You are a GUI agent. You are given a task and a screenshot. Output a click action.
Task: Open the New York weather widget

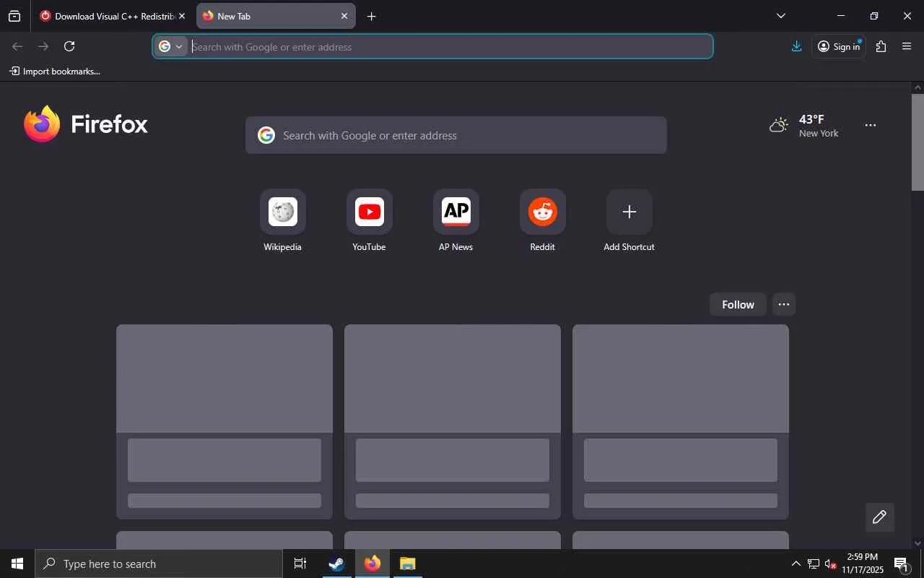point(804,126)
